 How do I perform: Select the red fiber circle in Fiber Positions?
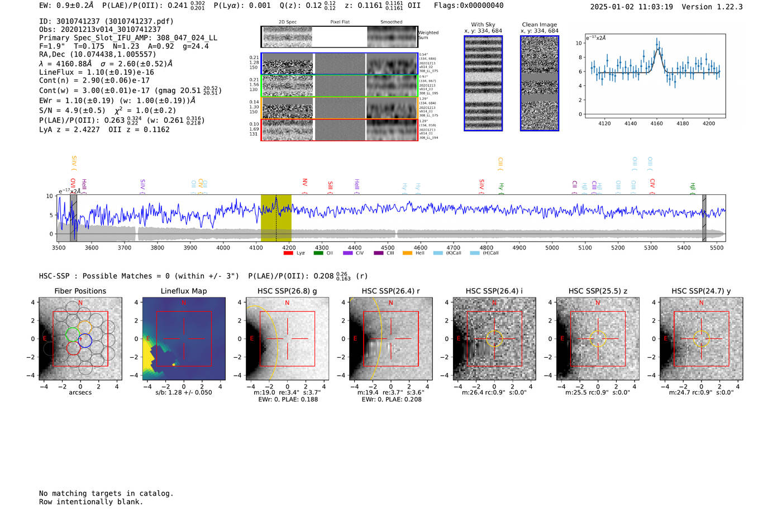pyautogui.click(x=73, y=347)
